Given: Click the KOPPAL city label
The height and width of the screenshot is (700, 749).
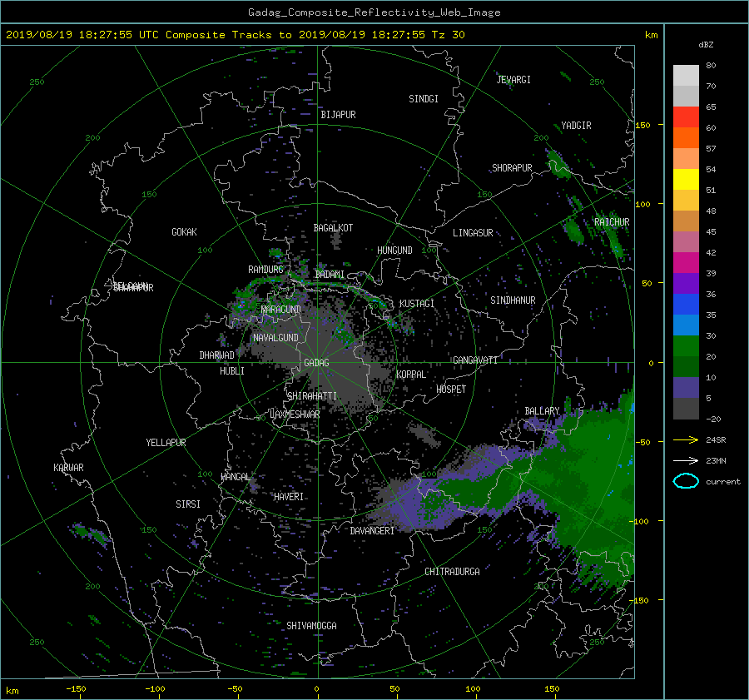Looking at the screenshot, I should [x=411, y=374].
